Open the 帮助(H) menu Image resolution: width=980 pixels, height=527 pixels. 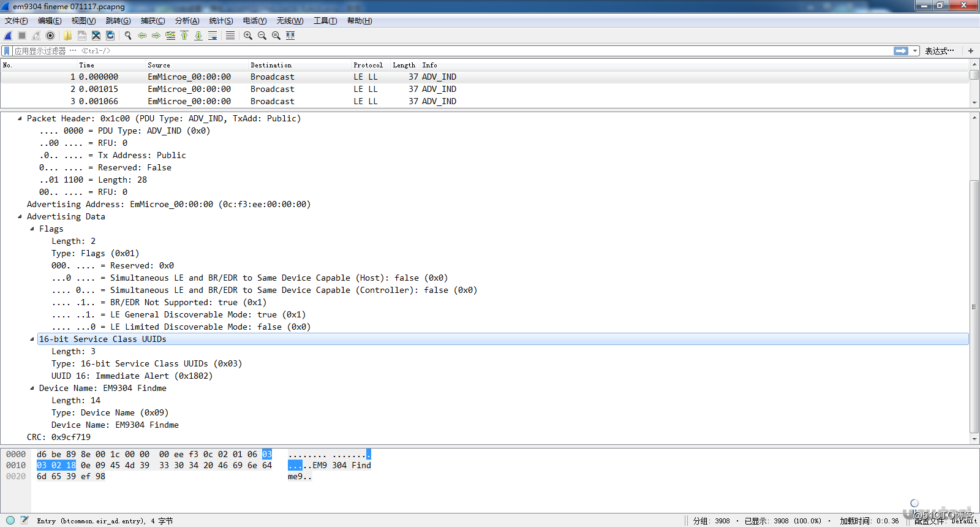(x=360, y=21)
